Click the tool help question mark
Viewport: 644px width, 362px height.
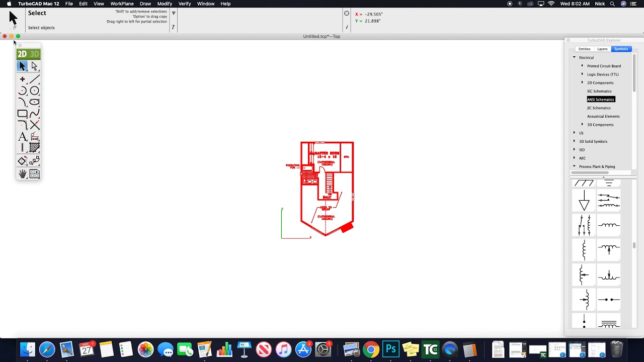tap(173, 27)
